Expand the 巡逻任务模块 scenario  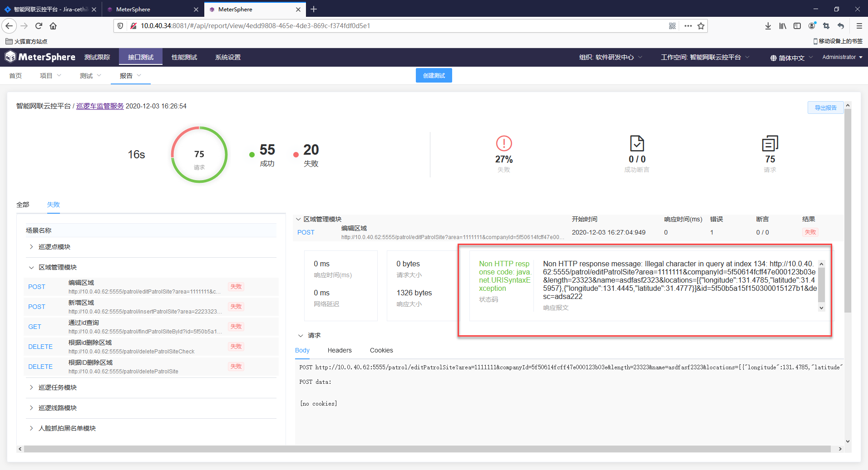(31, 387)
